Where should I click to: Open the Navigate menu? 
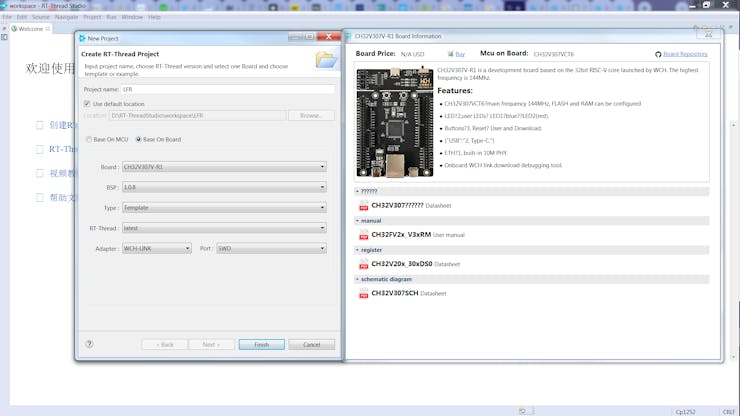click(x=66, y=17)
